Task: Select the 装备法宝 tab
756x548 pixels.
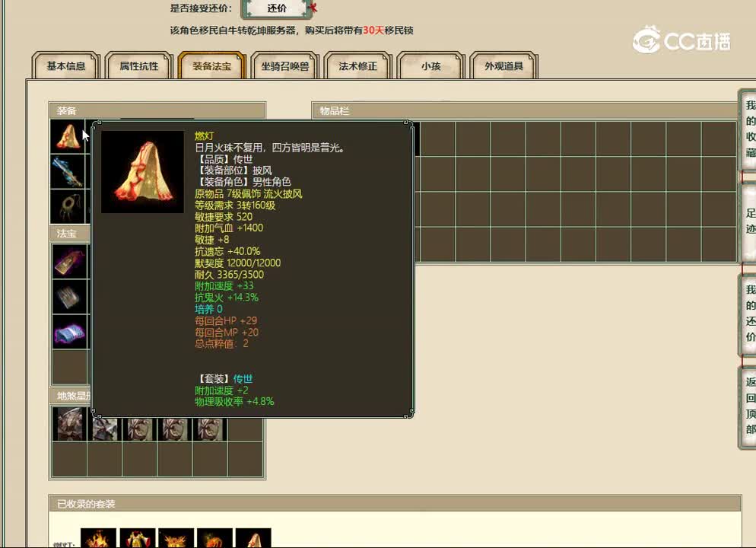Action: (x=211, y=65)
